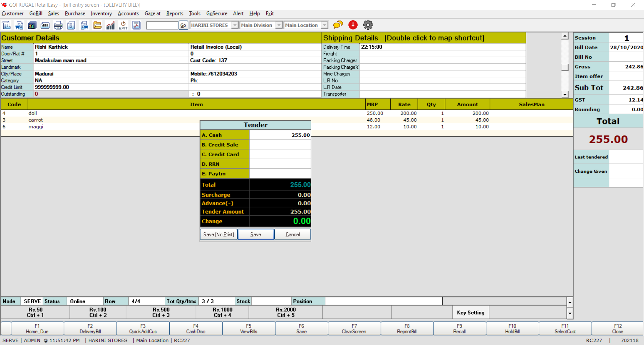Click the lined report page toolbar icon
The image size is (644, 345).
pyautogui.click(x=71, y=25)
